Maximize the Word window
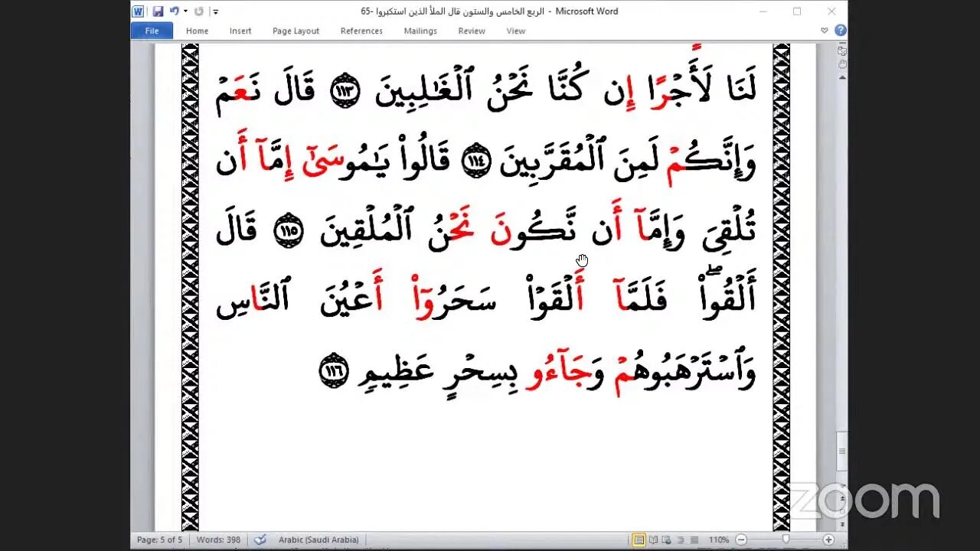The image size is (980, 551). (x=797, y=11)
